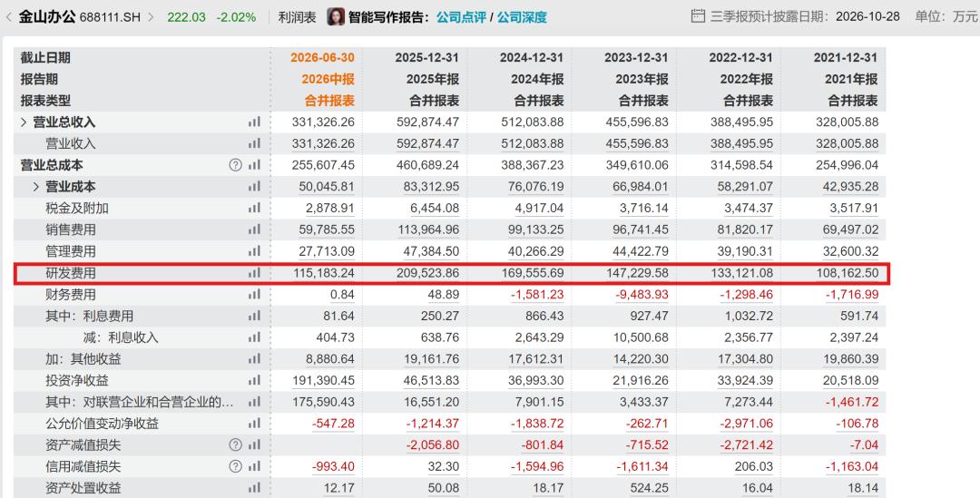Open the 公司点评 report link
The height and width of the screenshot is (498, 980).
click(461, 17)
